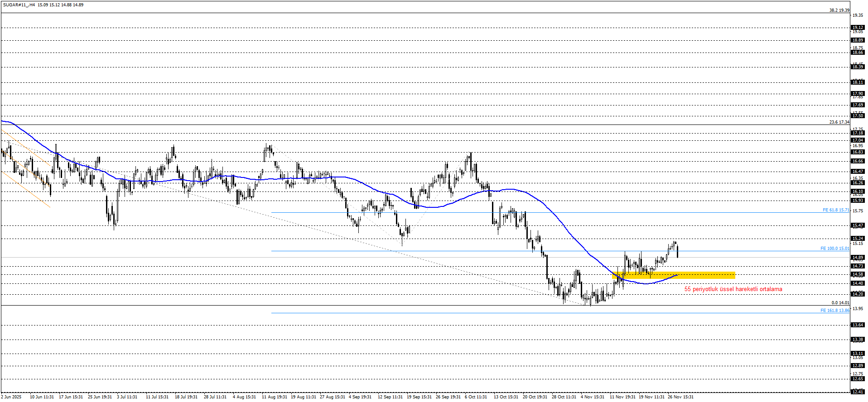Click the '10 Jun 11:31' time label
Viewport: 868px width, 402px height.
[42, 397]
